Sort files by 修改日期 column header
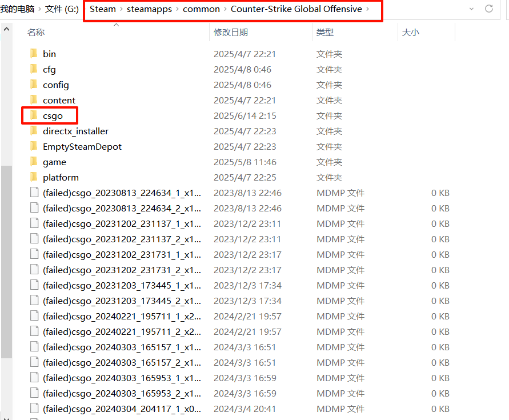 point(231,32)
